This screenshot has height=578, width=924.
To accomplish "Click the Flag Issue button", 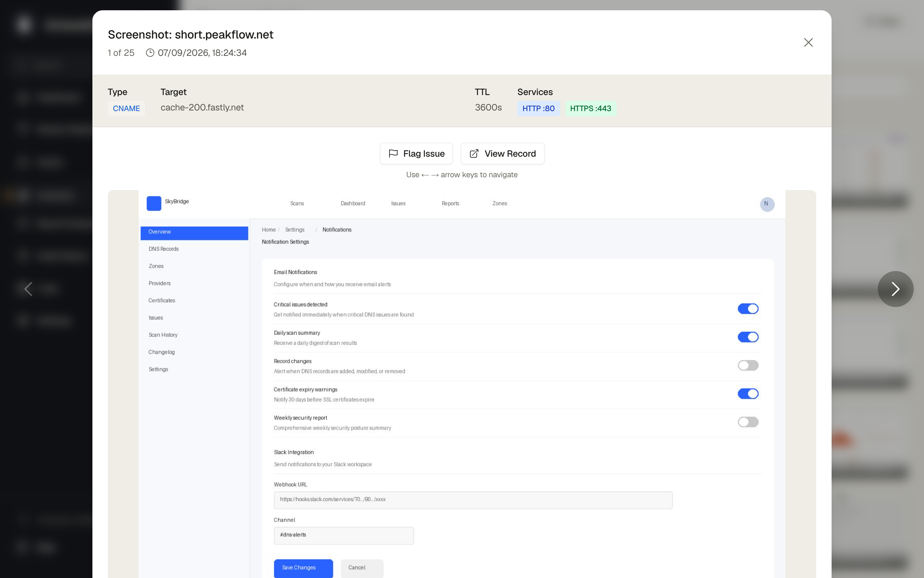I will tap(416, 154).
